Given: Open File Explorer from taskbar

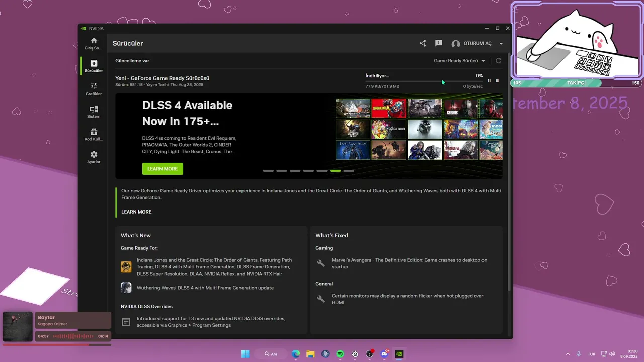Looking at the screenshot, I should click(310, 354).
